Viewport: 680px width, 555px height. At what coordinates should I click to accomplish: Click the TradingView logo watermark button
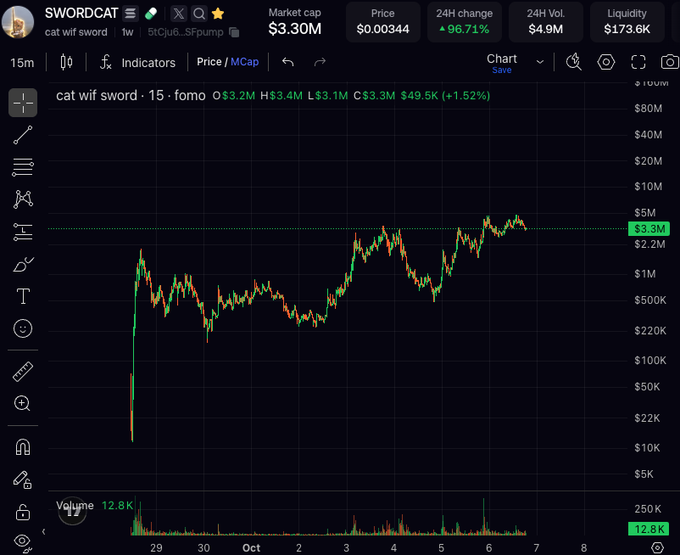(x=72, y=511)
